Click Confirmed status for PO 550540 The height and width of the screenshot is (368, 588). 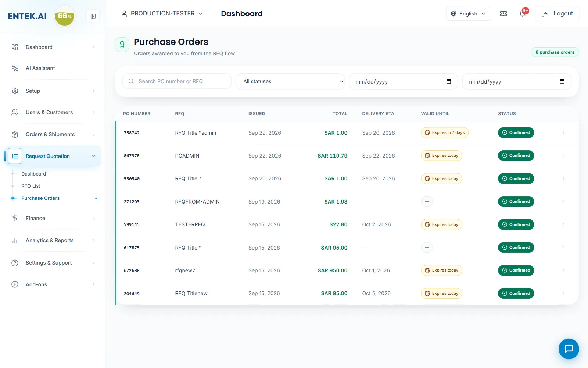(x=516, y=178)
